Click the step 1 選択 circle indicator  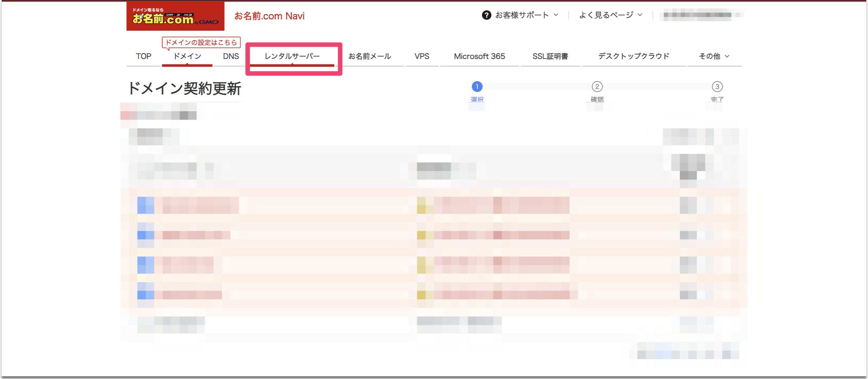[477, 86]
